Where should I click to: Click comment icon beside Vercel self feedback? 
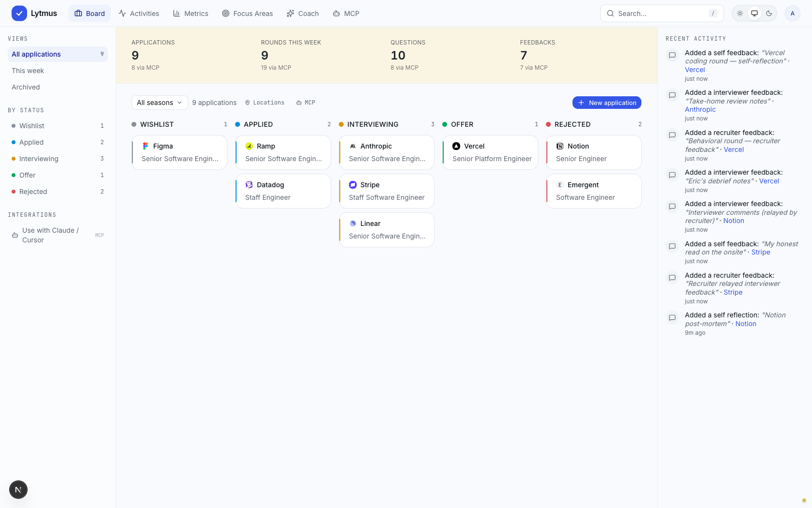pyautogui.click(x=672, y=55)
